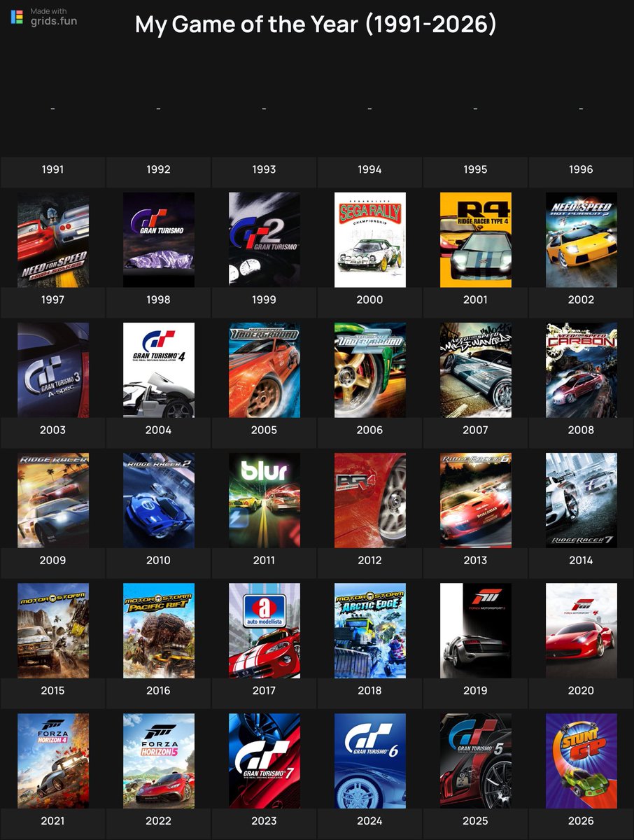Select the Gran Turismo 5 cover
634x840 pixels.
(x=476, y=761)
